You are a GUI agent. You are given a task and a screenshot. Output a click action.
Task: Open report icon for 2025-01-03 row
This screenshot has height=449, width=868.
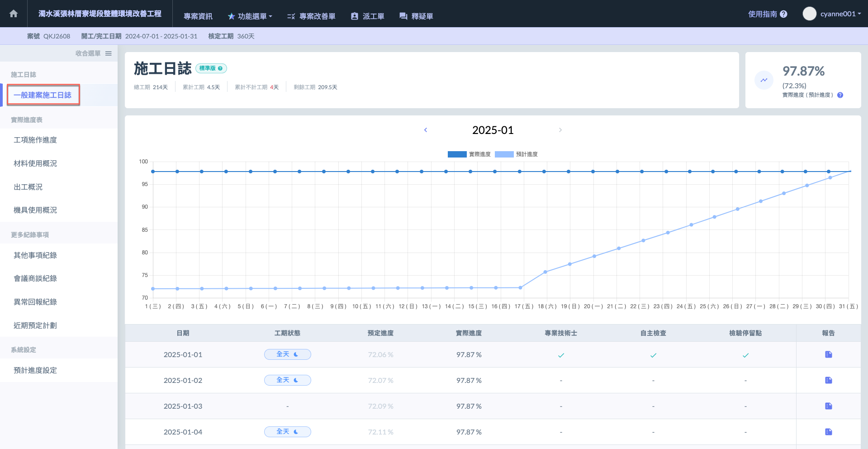tap(828, 406)
